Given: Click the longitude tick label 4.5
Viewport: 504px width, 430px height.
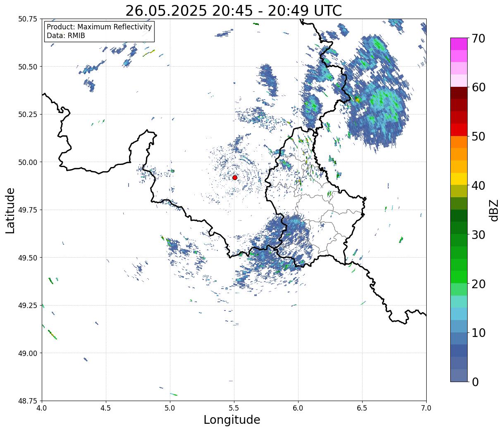Looking at the screenshot, I should (x=106, y=408).
